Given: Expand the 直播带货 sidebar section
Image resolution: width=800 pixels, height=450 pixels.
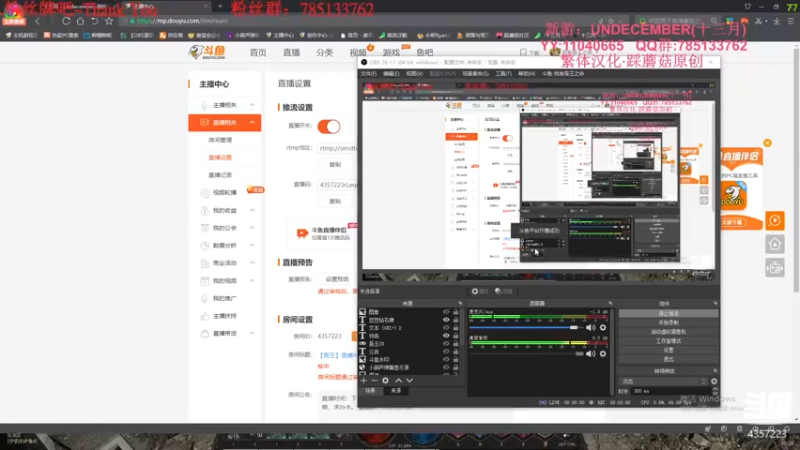Looking at the screenshot, I should coord(252,333).
